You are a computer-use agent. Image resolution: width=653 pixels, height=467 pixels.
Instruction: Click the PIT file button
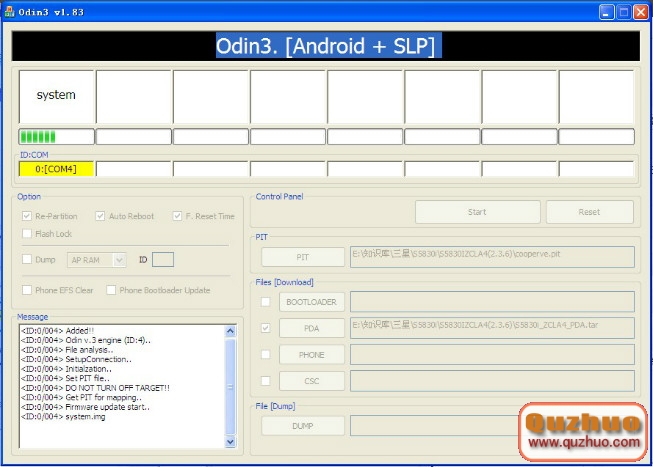pos(303,257)
